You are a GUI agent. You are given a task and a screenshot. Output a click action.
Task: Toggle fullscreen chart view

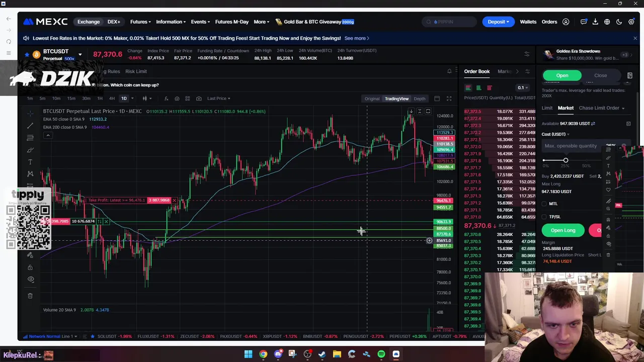(449, 99)
